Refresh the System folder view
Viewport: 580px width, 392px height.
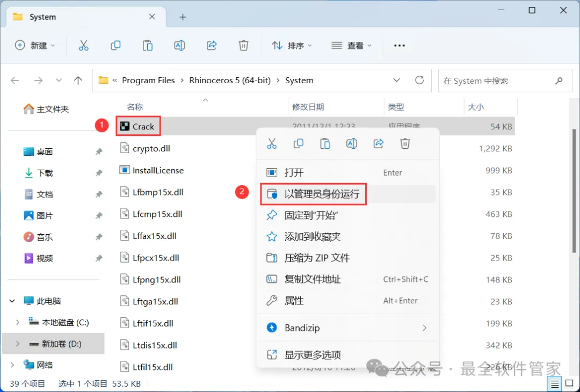pos(419,80)
